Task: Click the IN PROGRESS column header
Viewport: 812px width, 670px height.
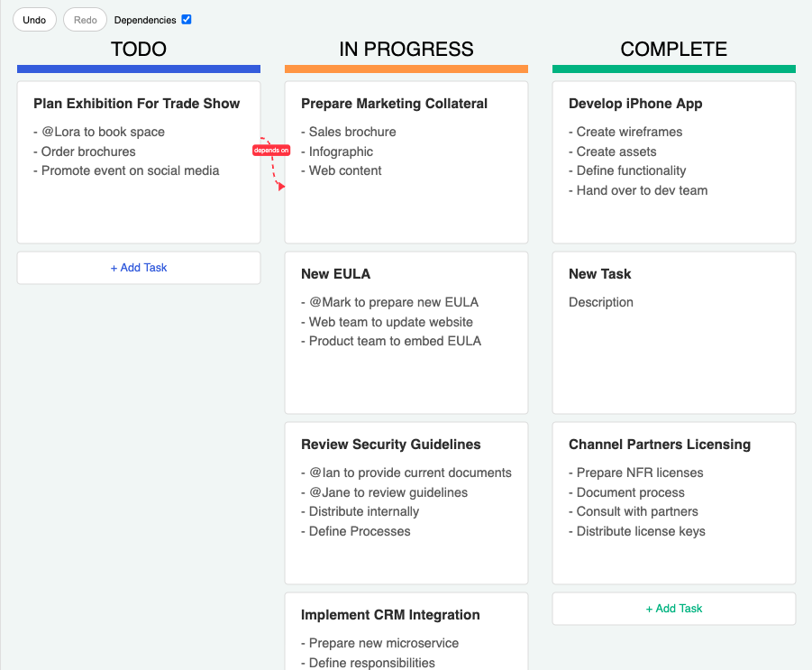Action: point(406,50)
